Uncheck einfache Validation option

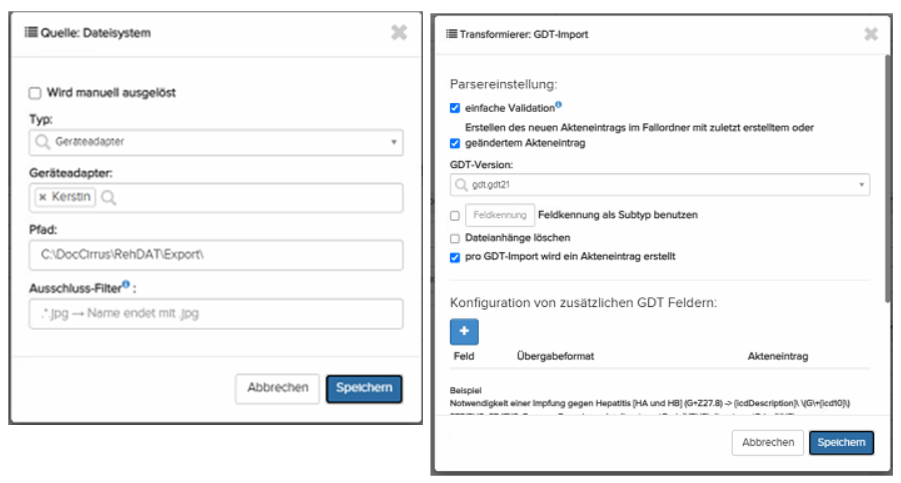click(455, 108)
